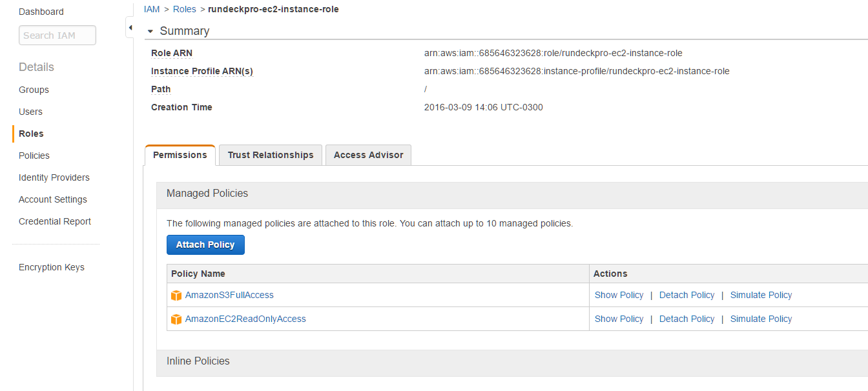868x391 pixels.
Task: Open Identity Providers in the sidebar
Action: [x=54, y=177]
